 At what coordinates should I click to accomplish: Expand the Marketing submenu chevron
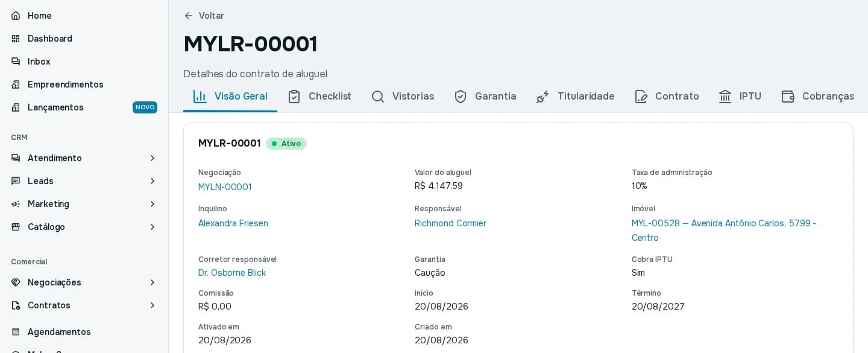tap(153, 204)
